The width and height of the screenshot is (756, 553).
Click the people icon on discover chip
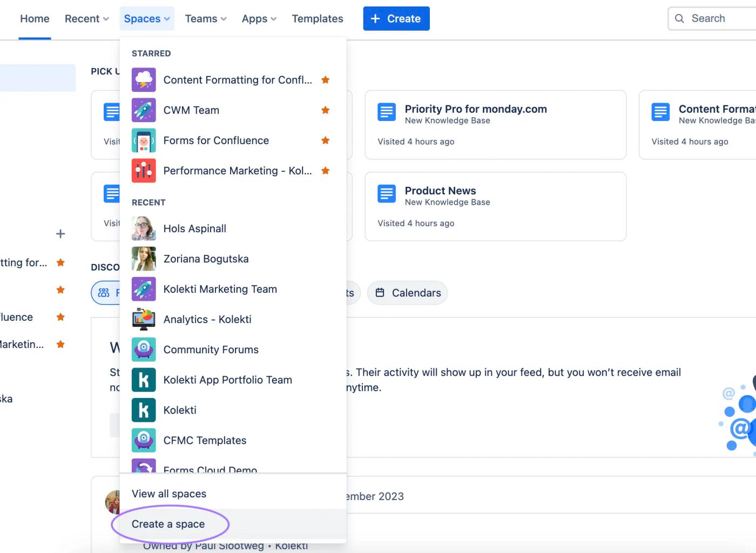click(x=104, y=293)
